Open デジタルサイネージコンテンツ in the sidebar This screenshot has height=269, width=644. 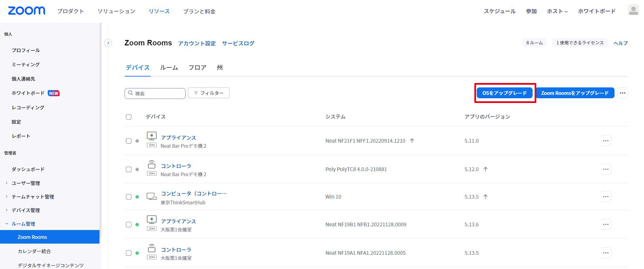click(x=51, y=265)
